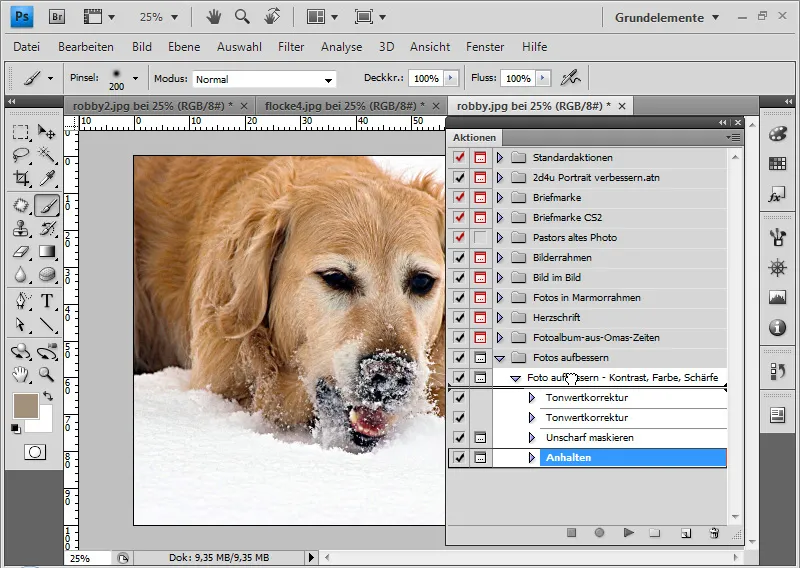This screenshot has width=800, height=568.
Task: Expand the Fotos in Marmorrahmen set
Action: (x=500, y=298)
